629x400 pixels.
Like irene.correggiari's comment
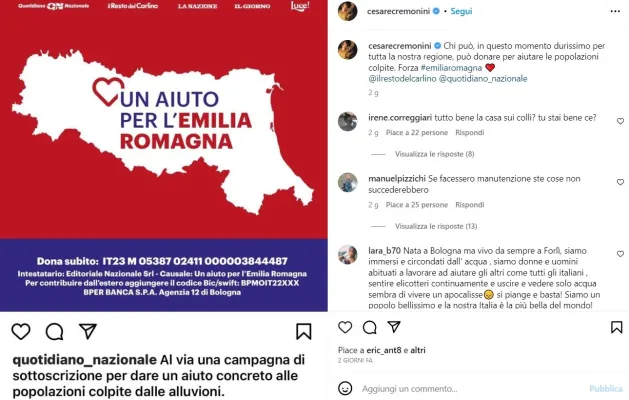(620, 121)
